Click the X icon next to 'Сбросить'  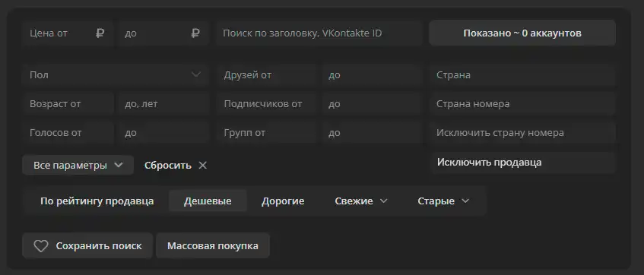click(x=202, y=166)
